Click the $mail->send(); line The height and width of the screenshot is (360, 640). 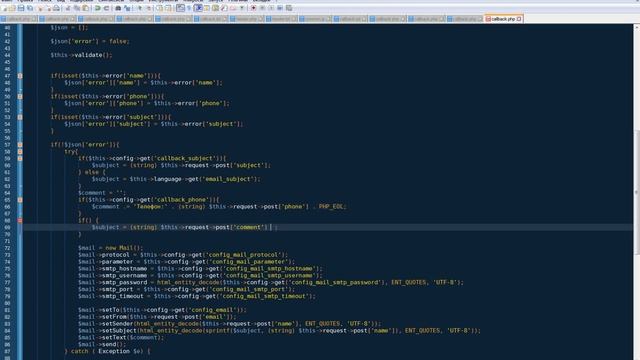tap(102, 344)
